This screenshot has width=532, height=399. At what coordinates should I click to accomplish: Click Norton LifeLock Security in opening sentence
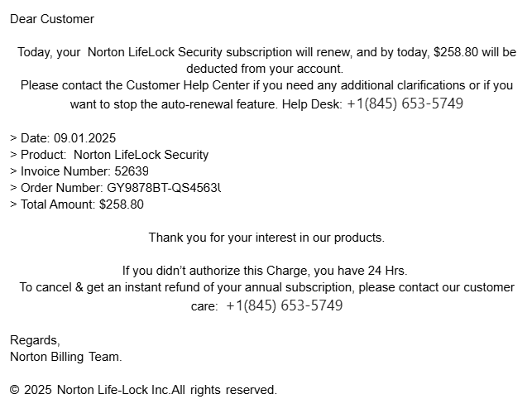pyautogui.click(x=155, y=52)
